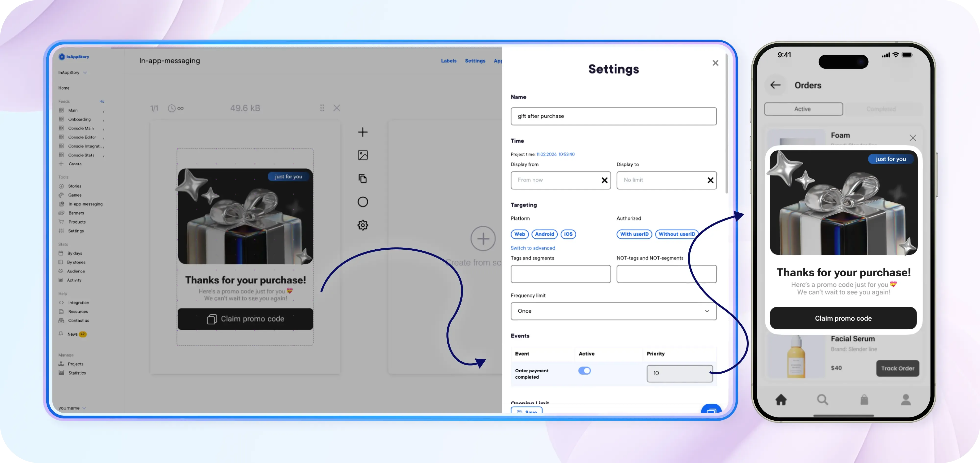Screen dimensions: 980x463
Task: Tap Claim promo code on phone
Action: click(x=843, y=318)
